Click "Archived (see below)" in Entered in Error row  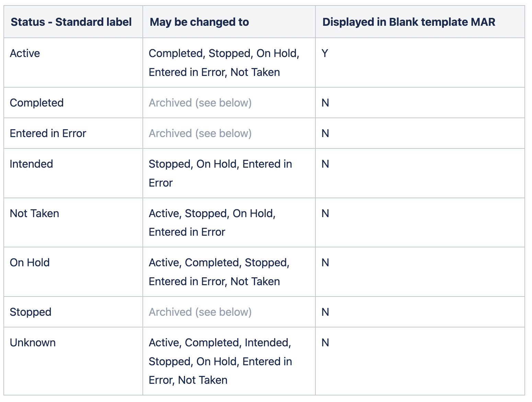pos(200,133)
